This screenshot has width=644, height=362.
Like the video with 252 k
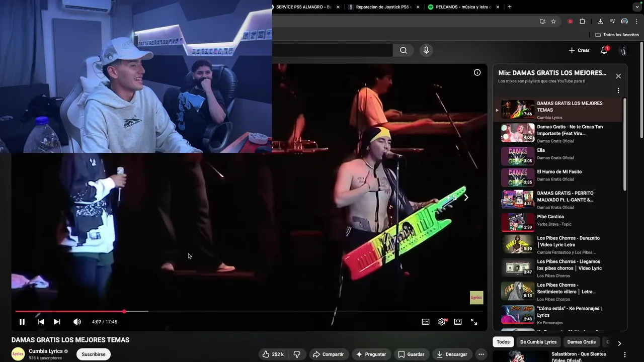click(273, 354)
